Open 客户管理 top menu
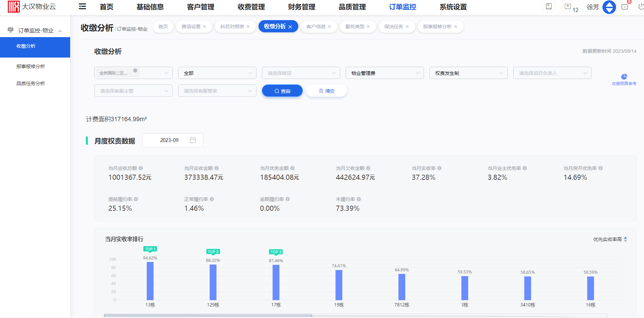The width and height of the screenshot is (644, 318). tap(201, 7)
